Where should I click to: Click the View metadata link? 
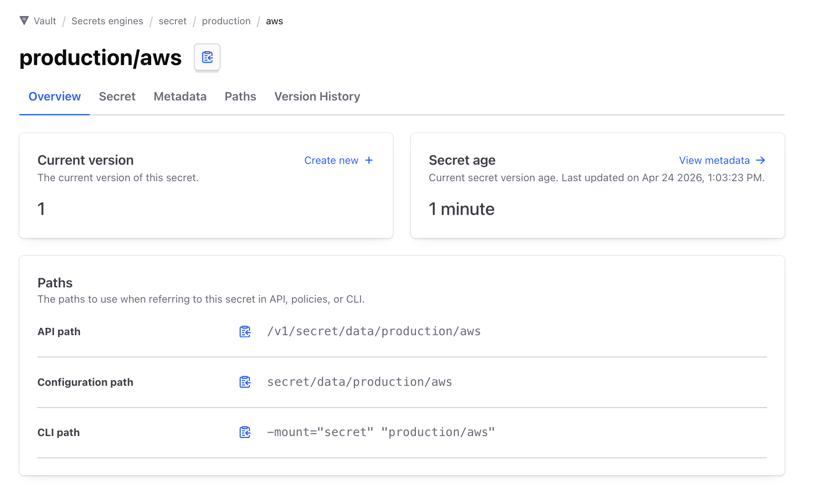(x=714, y=161)
